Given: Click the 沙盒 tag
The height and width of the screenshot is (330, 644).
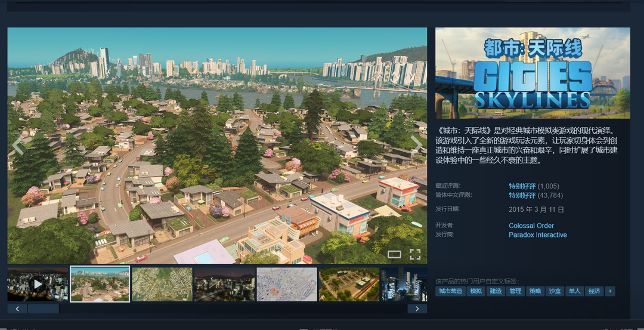Looking at the screenshot, I should 555,291.
